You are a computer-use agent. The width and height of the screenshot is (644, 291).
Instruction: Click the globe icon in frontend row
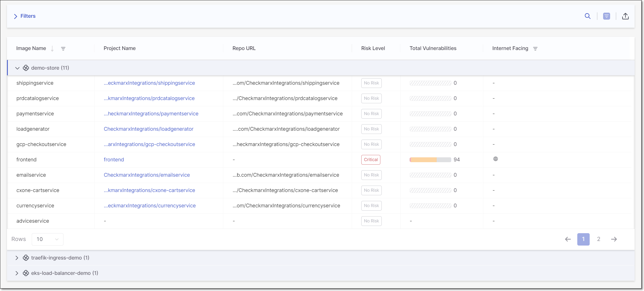(495, 159)
